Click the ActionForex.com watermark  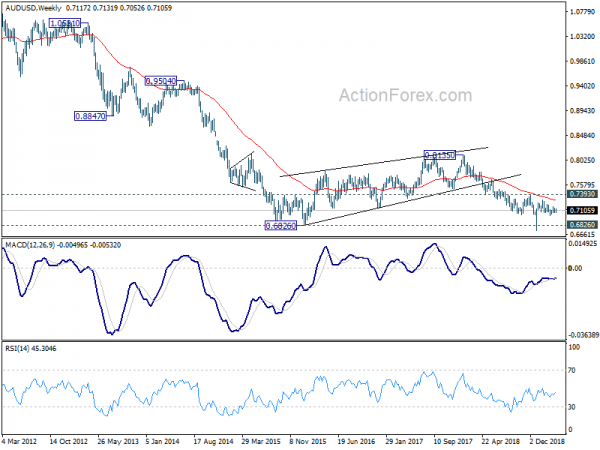(x=406, y=96)
